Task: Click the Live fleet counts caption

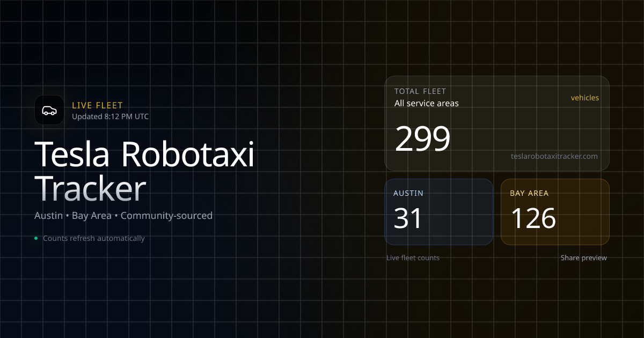Action: coord(413,258)
